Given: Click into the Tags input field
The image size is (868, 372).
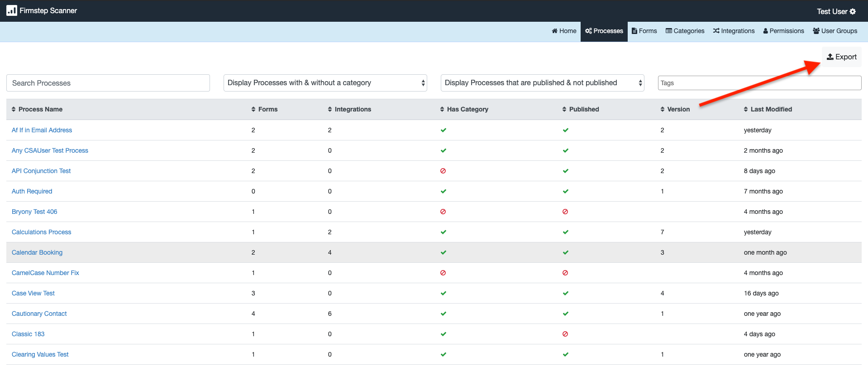Looking at the screenshot, I should pos(760,83).
